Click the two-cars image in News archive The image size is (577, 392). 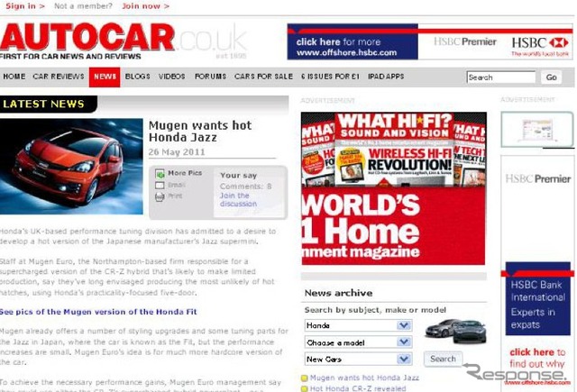[x=455, y=332]
